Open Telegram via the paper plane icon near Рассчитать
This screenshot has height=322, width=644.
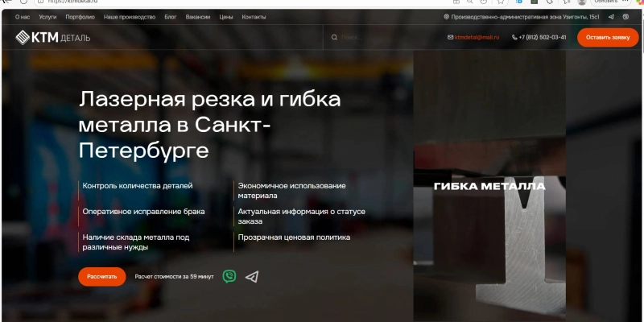click(252, 276)
